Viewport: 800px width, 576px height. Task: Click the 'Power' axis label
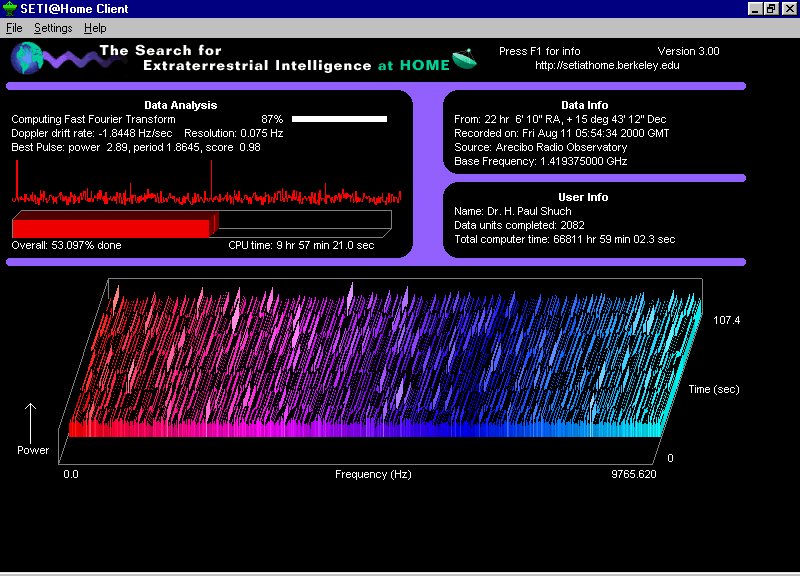[33, 450]
